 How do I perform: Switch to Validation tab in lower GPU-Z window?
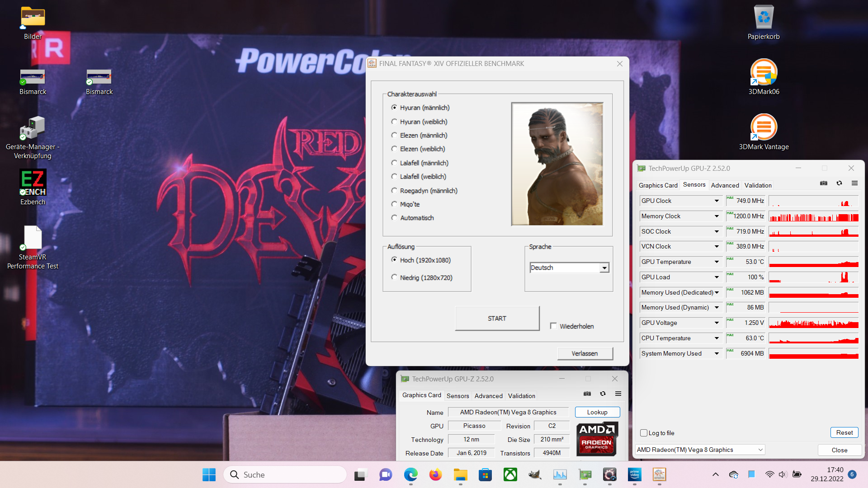click(x=521, y=396)
